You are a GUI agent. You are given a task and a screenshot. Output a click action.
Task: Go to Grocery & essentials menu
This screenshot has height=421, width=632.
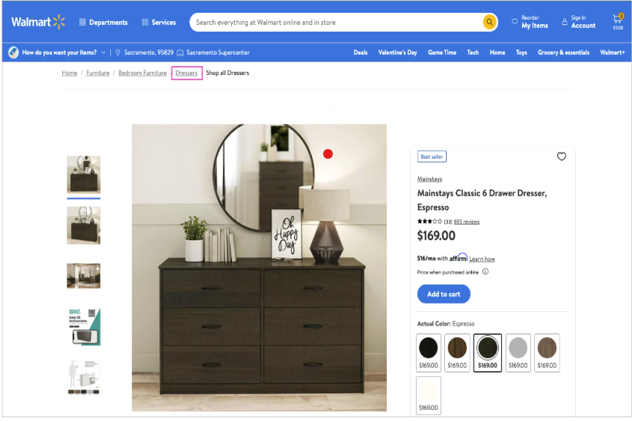pyautogui.click(x=563, y=53)
